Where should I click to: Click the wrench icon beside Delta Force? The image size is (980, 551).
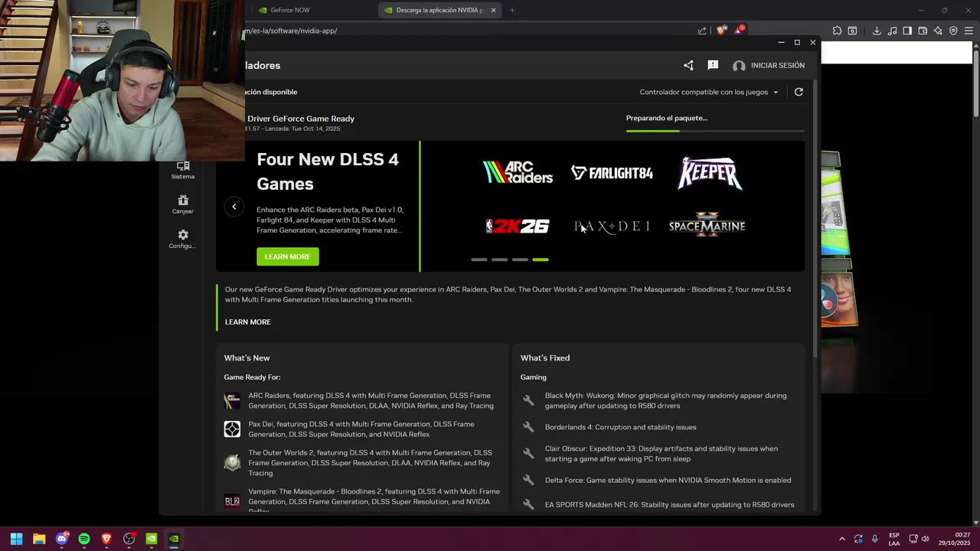528,481
